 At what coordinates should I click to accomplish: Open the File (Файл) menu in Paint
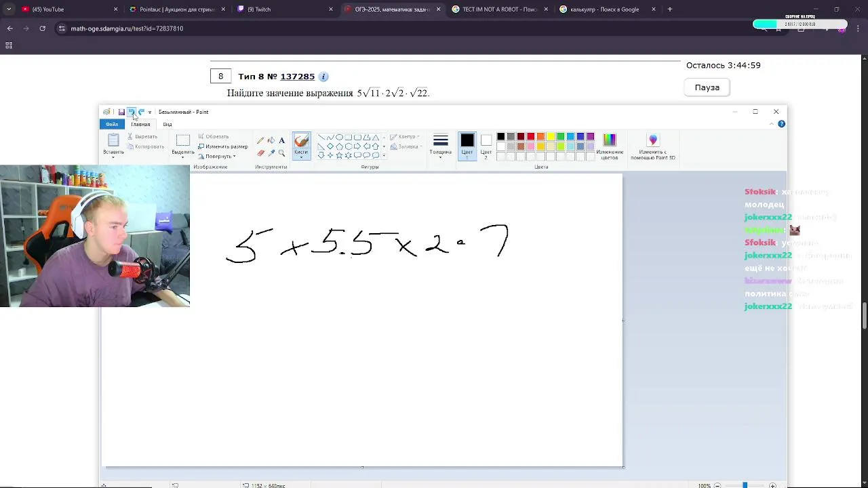tap(112, 124)
